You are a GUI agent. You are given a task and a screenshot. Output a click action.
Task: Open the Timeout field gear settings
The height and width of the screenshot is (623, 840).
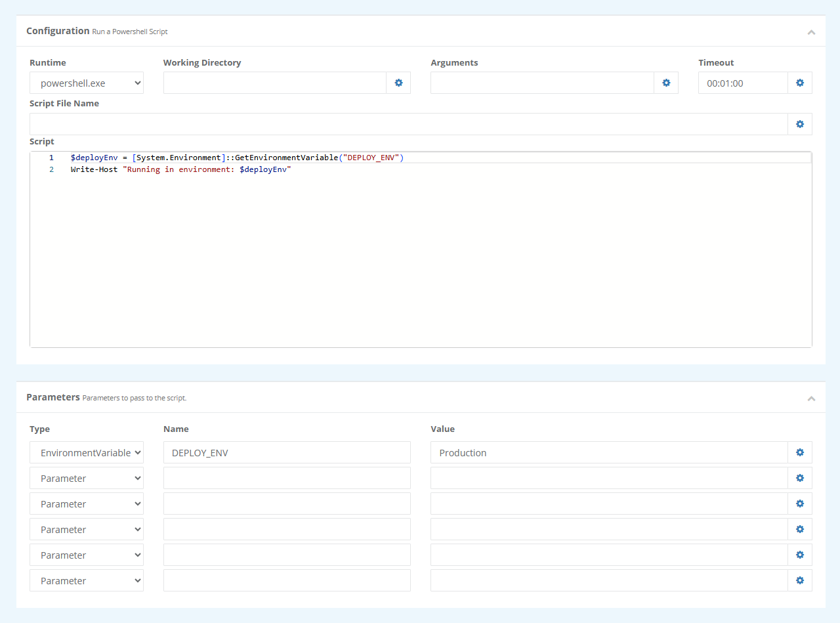(x=800, y=83)
